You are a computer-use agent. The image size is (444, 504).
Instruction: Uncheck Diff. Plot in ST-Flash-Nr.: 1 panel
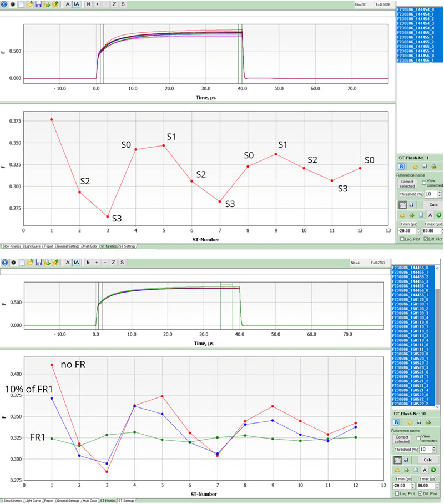[425, 239]
